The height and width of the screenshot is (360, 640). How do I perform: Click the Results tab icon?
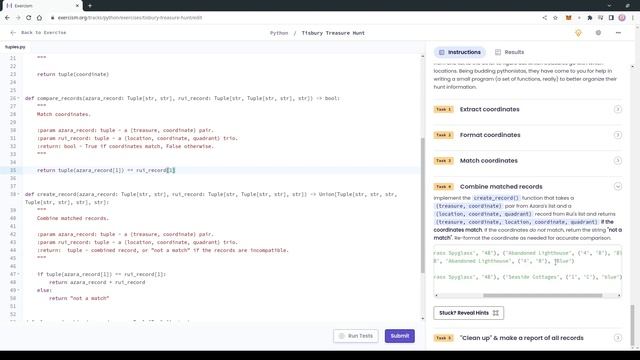[x=498, y=52]
